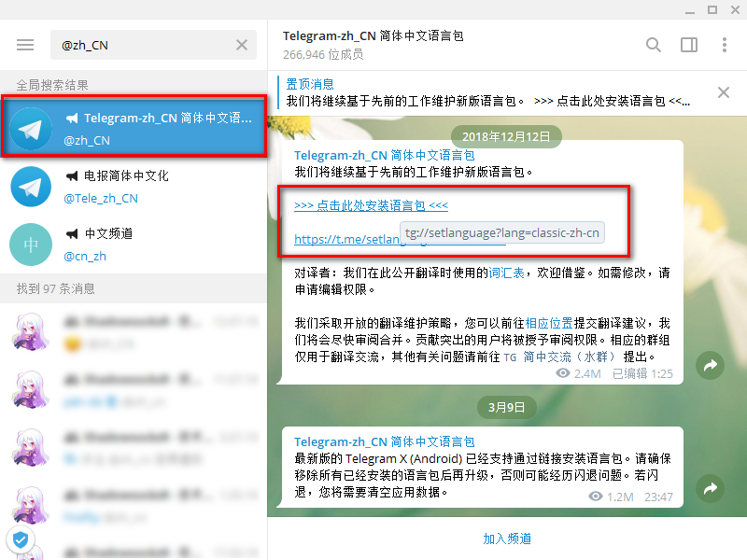Click 加入频道 join channel button
747x560 pixels.
click(507, 539)
